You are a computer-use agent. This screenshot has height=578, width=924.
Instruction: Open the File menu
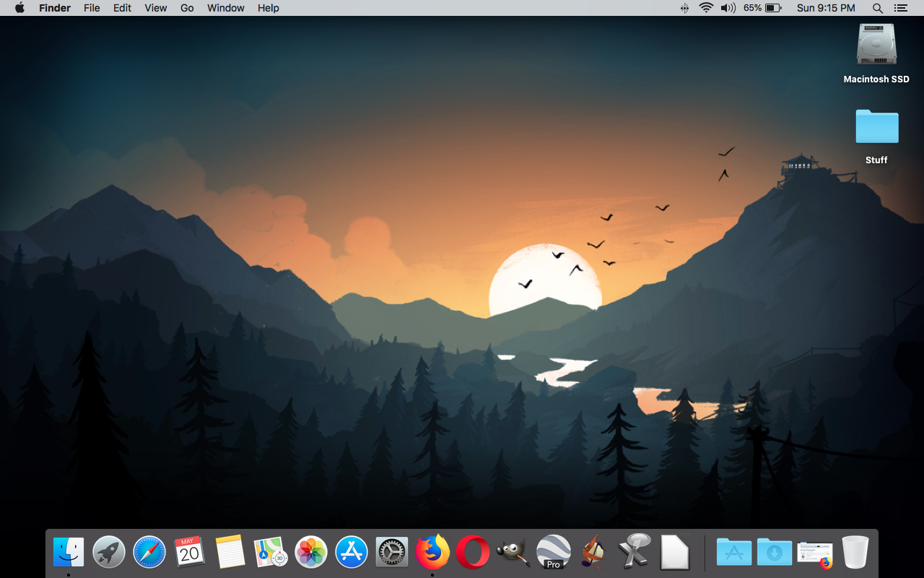point(92,8)
